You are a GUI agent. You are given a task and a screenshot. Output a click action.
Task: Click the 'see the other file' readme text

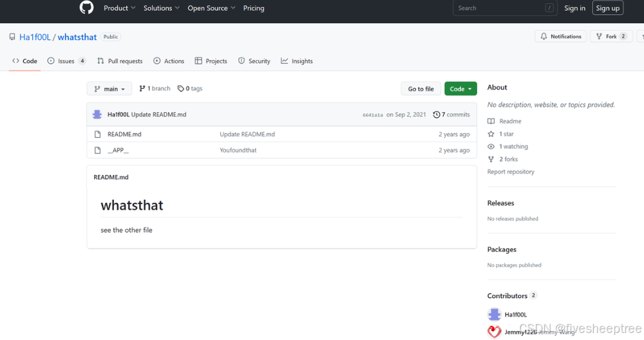126,230
